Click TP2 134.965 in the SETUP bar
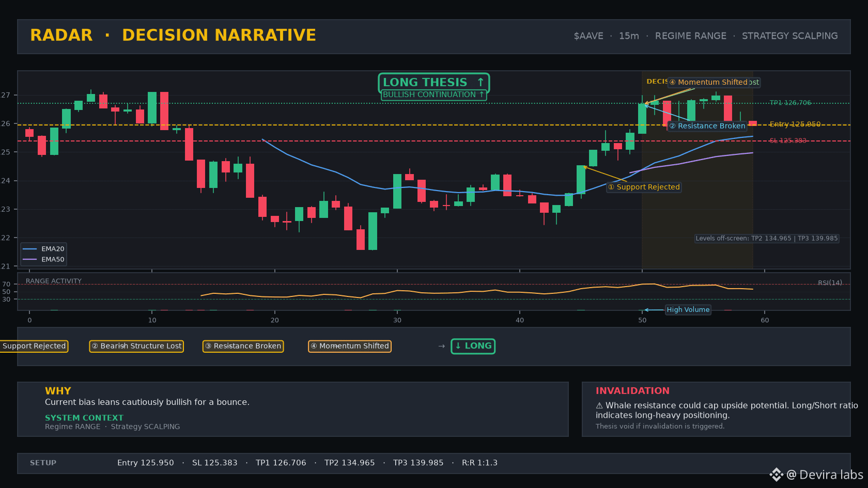 (350, 463)
